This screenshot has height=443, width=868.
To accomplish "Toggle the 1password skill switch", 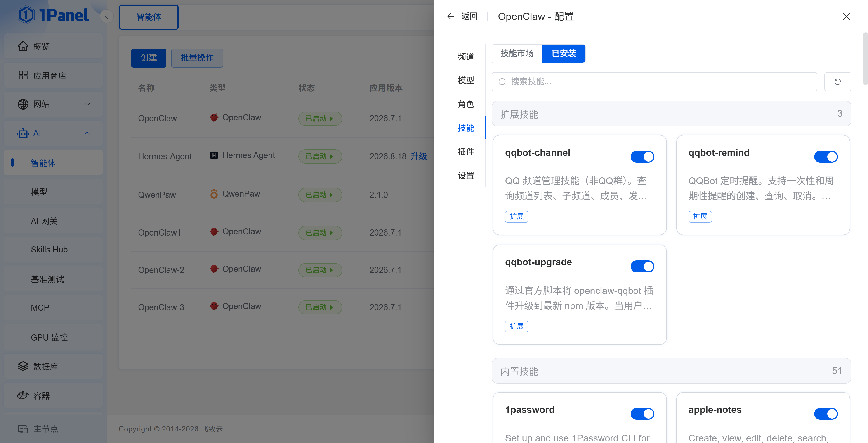I will (x=642, y=414).
